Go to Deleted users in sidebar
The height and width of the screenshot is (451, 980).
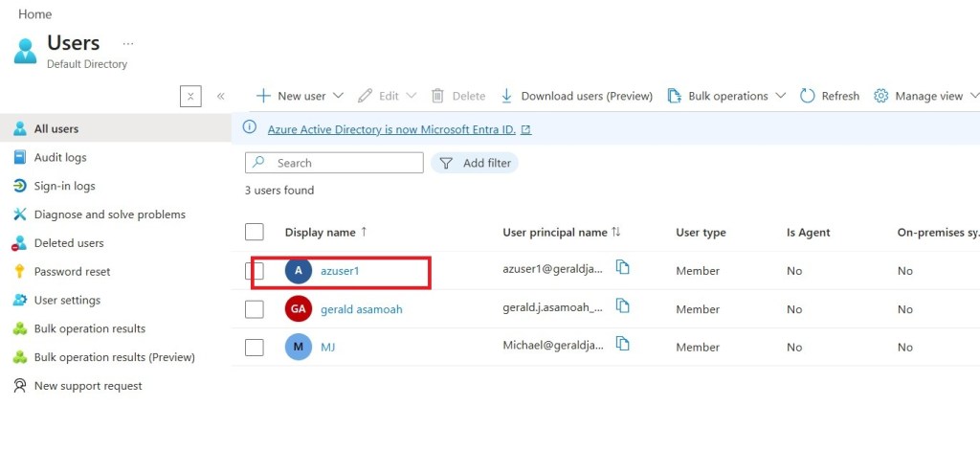(x=69, y=243)
